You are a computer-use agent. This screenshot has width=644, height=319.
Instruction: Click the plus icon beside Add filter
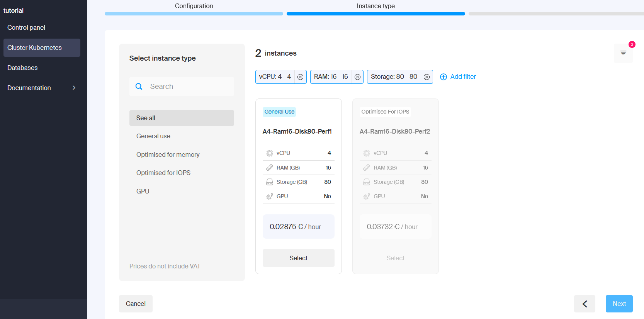(x=443, y=77)
